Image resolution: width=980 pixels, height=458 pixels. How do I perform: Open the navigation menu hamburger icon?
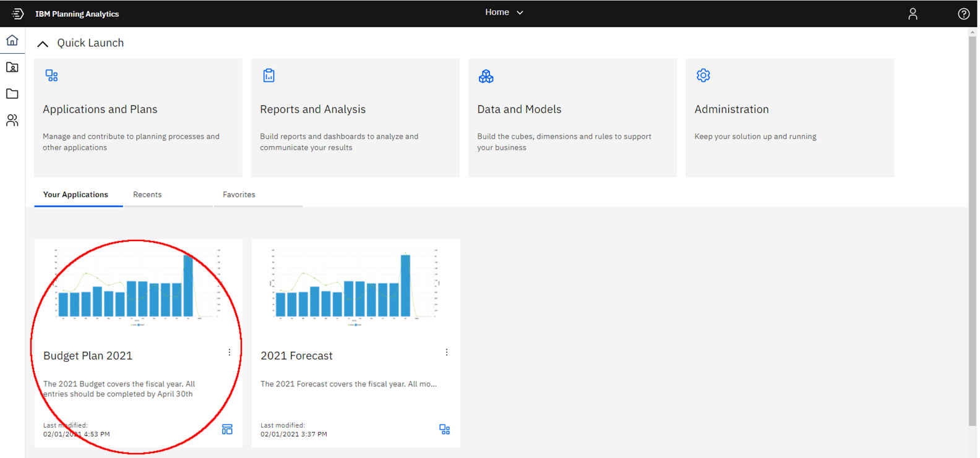click(x=17, y=14)
